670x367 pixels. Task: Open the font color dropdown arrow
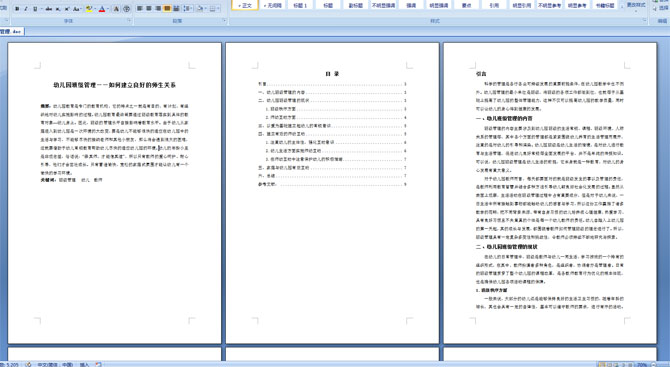pos(107,9)
